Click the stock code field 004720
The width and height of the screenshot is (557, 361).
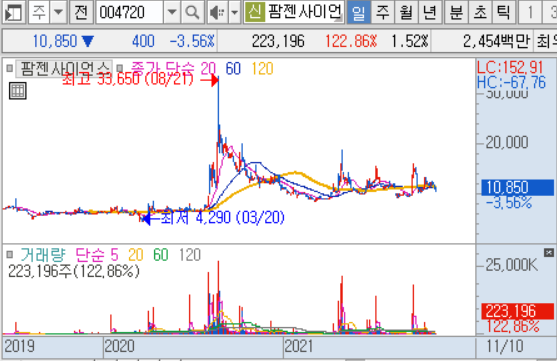click(x=130, y=12)
